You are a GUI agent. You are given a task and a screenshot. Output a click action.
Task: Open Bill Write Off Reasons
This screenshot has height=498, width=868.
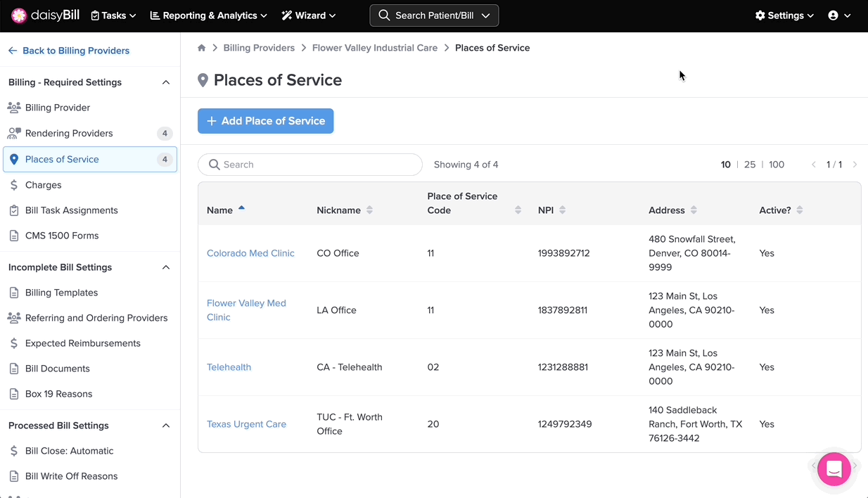(x=90, y=476)
